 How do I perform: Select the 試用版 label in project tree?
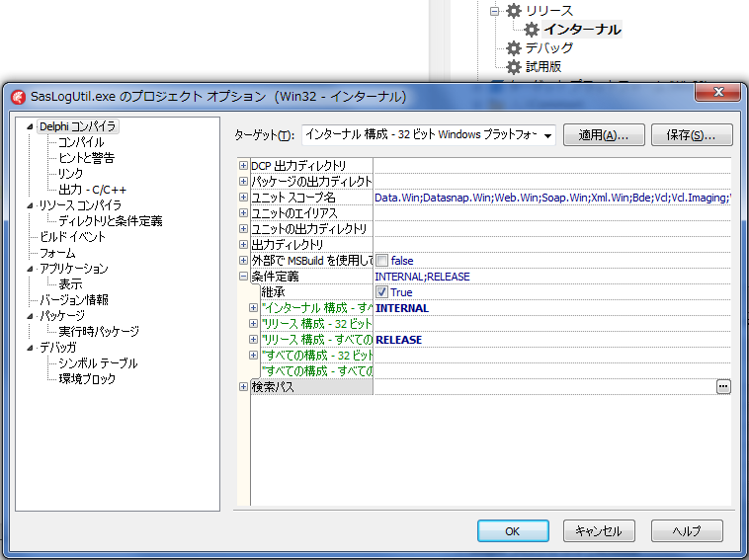tap(543, 67)
